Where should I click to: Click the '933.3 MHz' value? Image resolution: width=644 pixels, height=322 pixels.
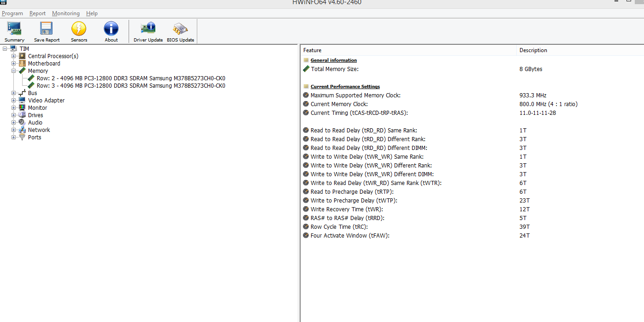(532, 95)
